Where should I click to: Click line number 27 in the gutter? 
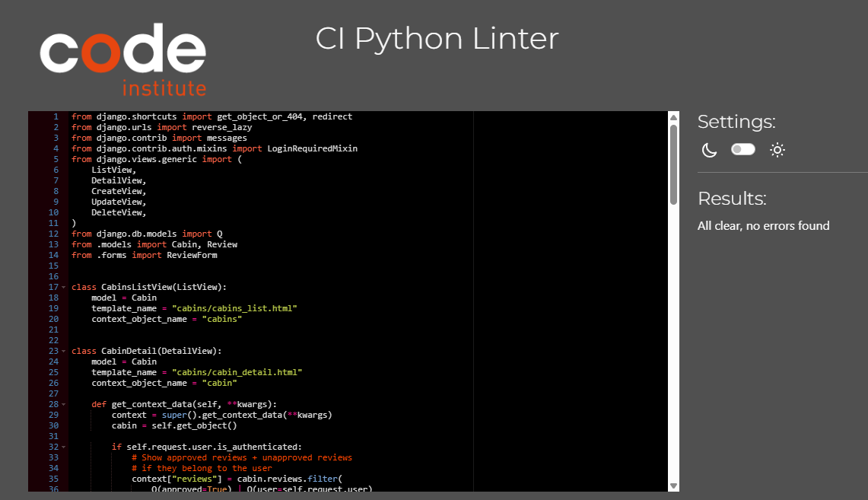(53, 393)
